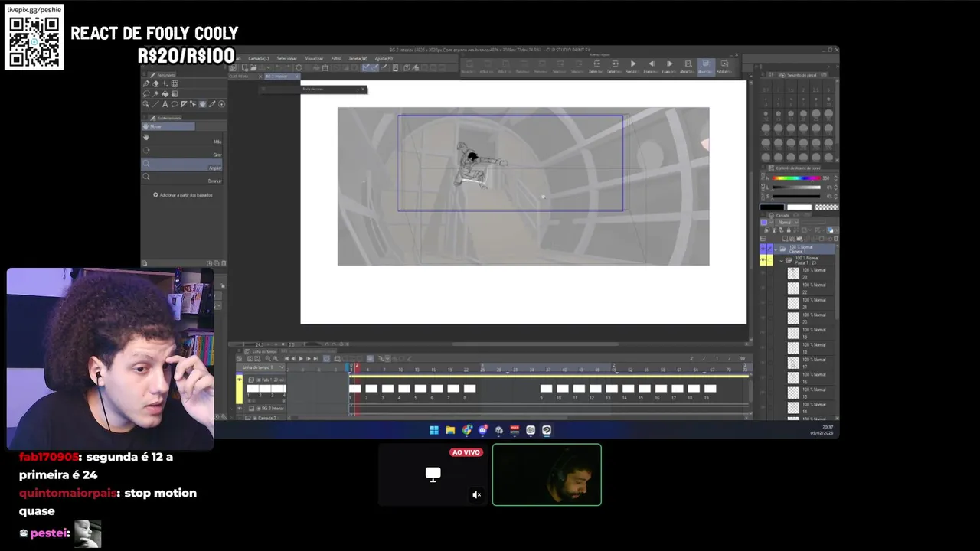980x551 pixels.
Task: Open the Ajuda(H) menu
Action: click(x=384, y=58)
